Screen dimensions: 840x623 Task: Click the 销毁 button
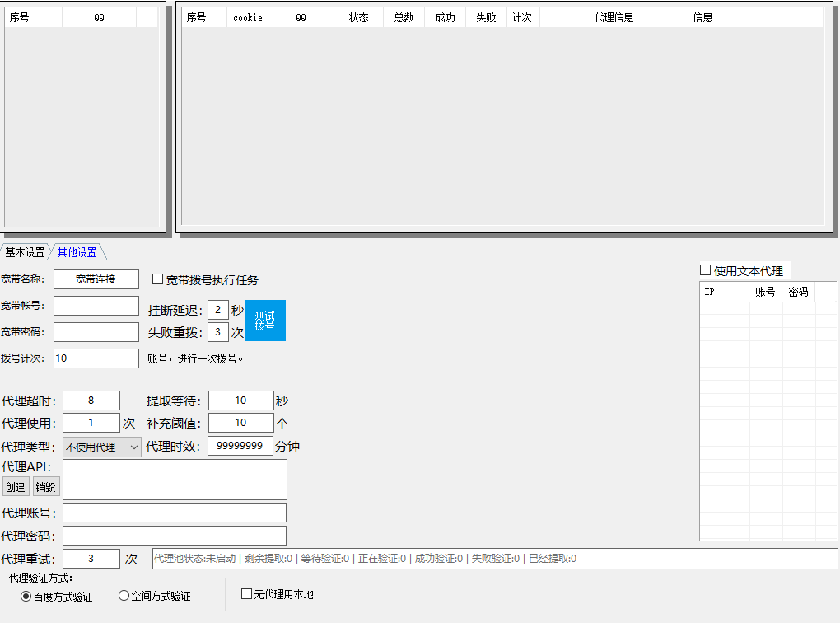[46, 486]
